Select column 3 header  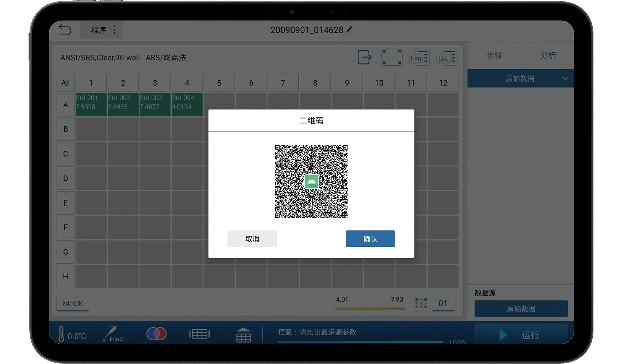click(x=155, y=83)
